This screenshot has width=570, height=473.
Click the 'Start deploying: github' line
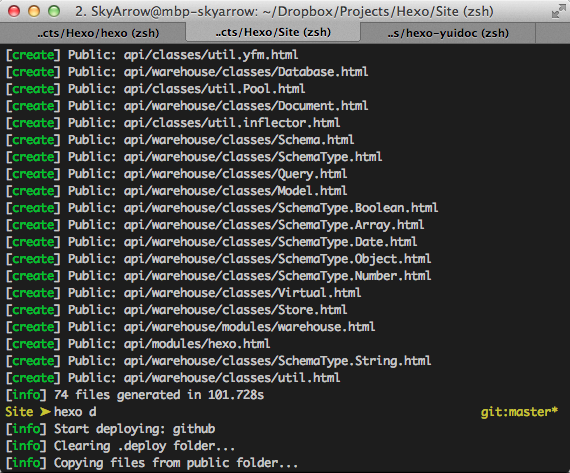(110, 429)
